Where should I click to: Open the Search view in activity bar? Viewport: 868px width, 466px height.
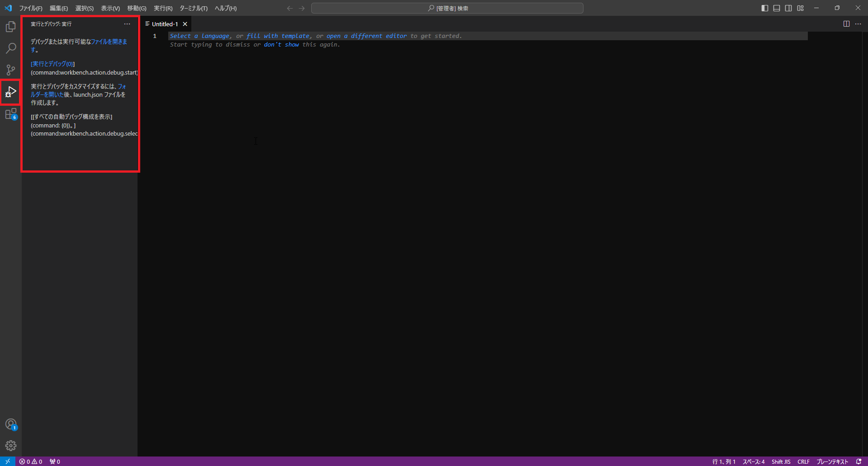click(x=11, y=48)
